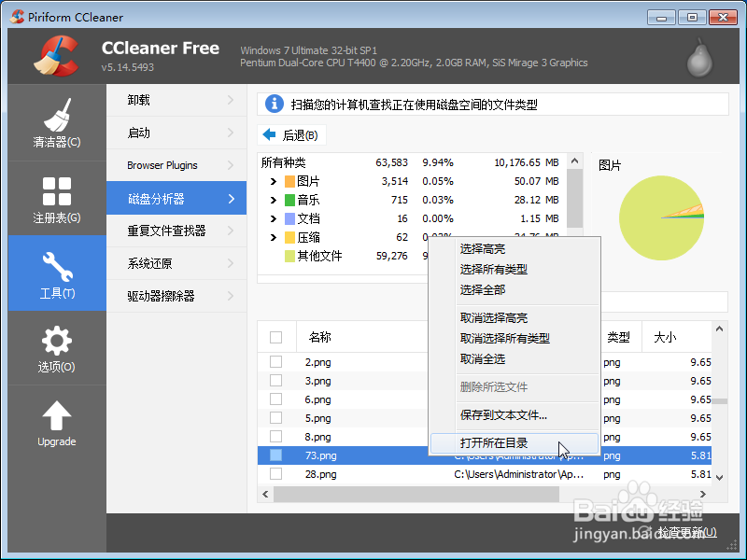Click the horizontal scrollbar left arrow
Viewport: 747px width, 560px height.
click(x=265, y=495)
